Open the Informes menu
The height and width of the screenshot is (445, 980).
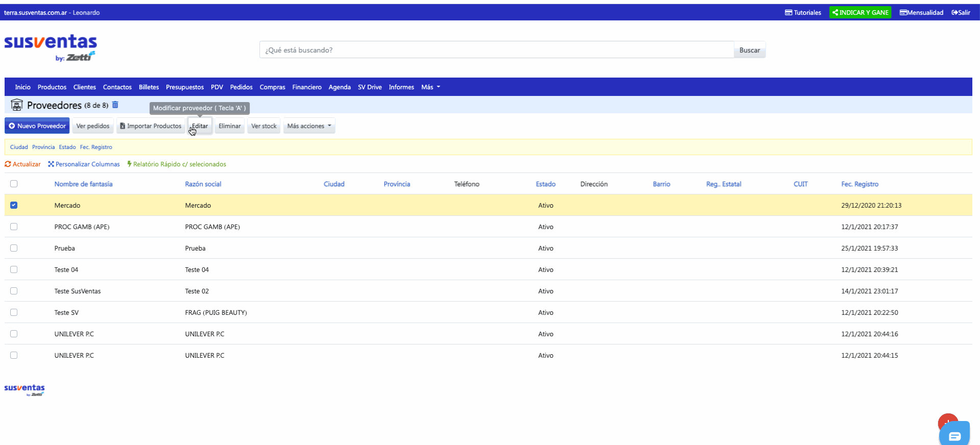point(401,87)
